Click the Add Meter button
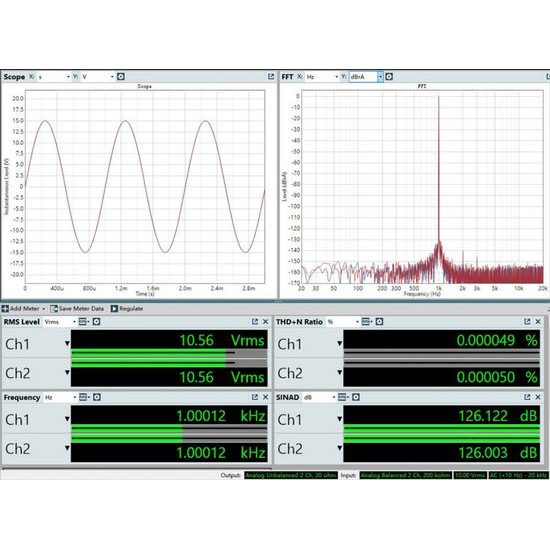Viewport: 550px width, 550px height. [x=24, y=309]
